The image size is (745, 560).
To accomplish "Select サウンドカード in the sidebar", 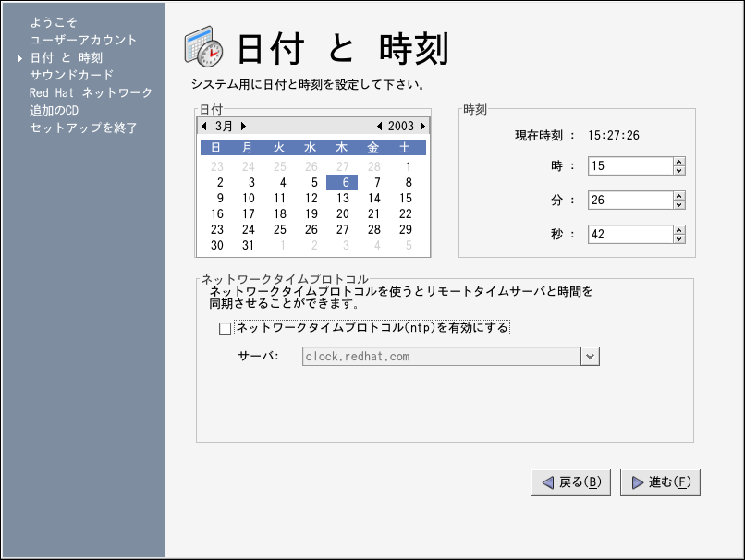I will point(71,75).
